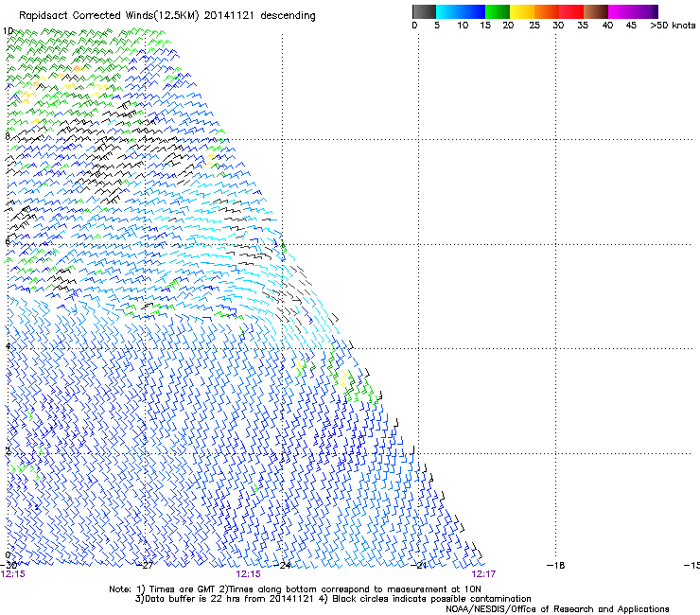Click the date '20141121' in the title
The image size is (700, 615).
[229, 16]
